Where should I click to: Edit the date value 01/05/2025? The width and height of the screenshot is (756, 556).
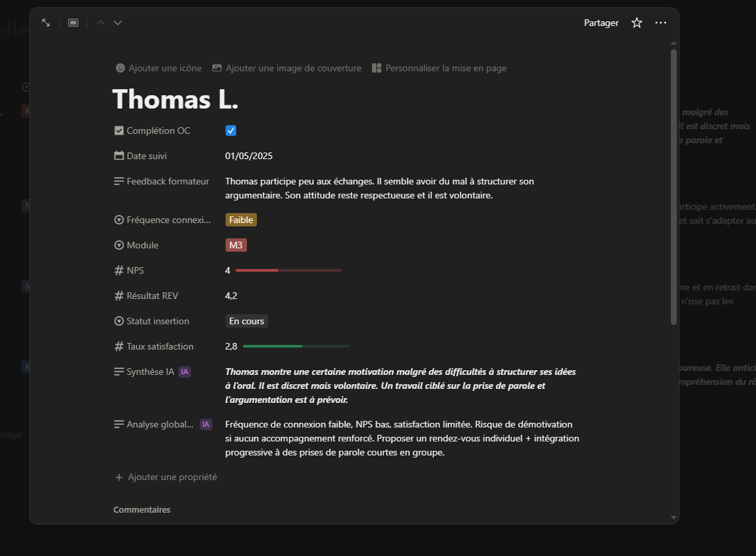pyautogui.click(x=249, y=156)
